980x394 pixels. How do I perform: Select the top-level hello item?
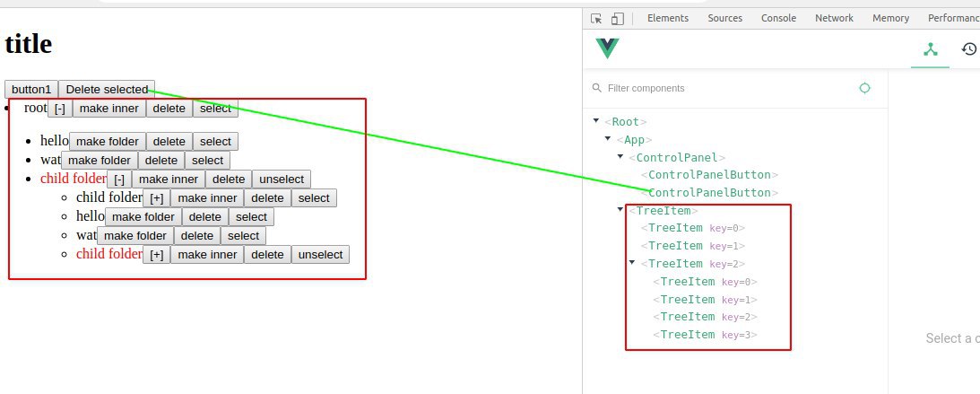(215, 141)
